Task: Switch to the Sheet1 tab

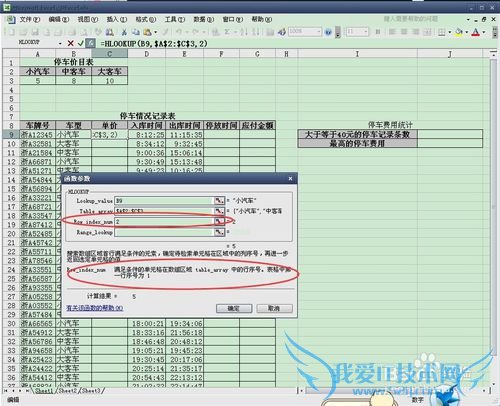Action: coord(44,390)
